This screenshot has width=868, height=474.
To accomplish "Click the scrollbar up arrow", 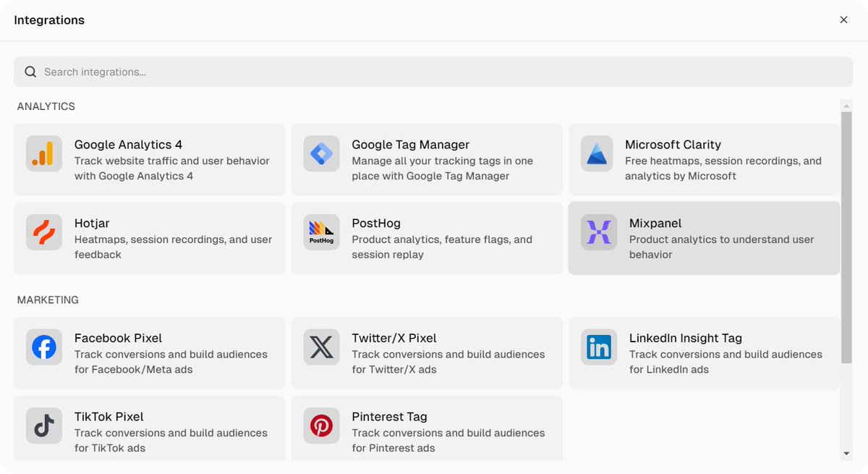I will pos(846,106).
